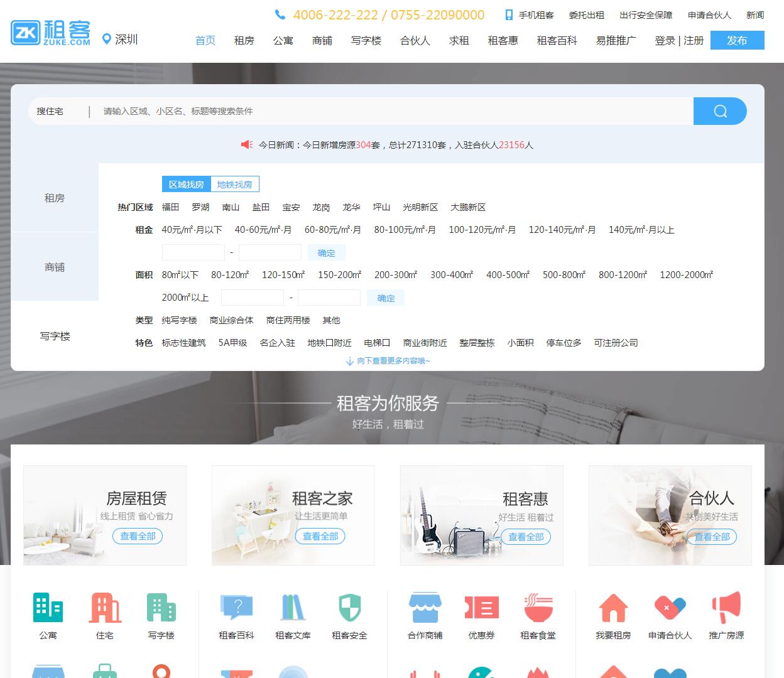Open the 搜住宅 search type dropdown
The width and height of the screenshot is (784, 678).
click(50, 111)
